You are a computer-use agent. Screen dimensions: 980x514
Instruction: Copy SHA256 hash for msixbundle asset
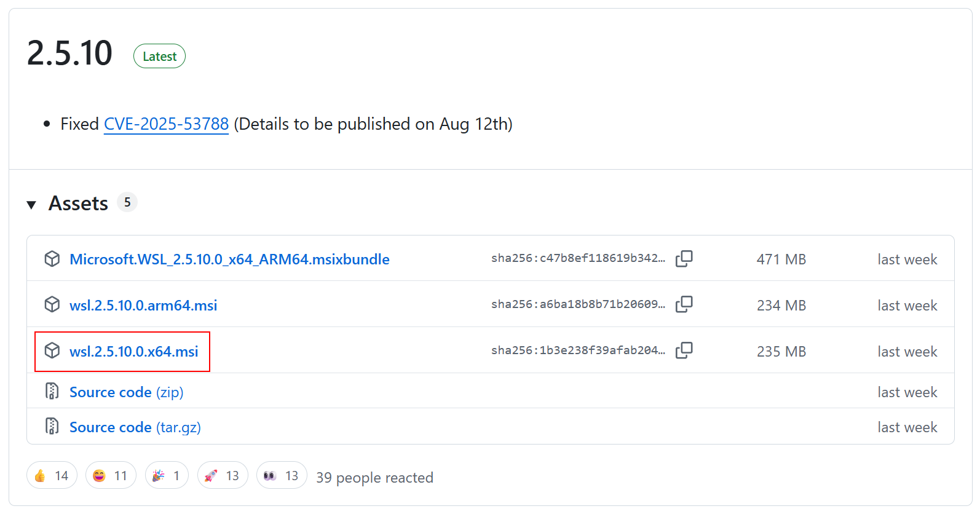click(684, 259)
